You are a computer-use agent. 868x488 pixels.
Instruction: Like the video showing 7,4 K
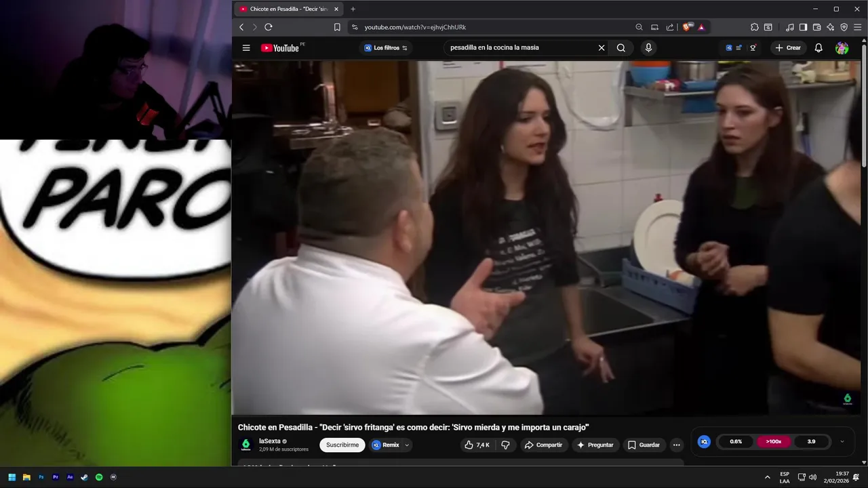pyautogui.click(x=477, y=445)
